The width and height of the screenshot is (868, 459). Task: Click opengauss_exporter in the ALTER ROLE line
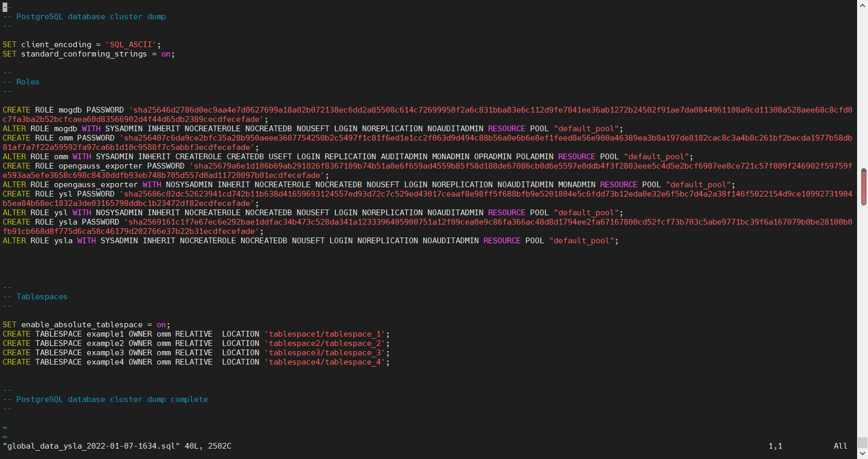(96, 185)
